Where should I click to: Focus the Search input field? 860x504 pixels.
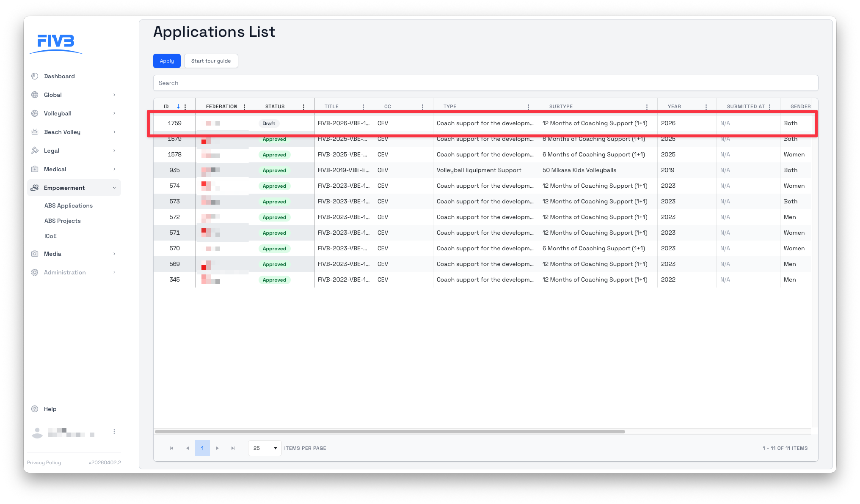click(x=485, y=83)
